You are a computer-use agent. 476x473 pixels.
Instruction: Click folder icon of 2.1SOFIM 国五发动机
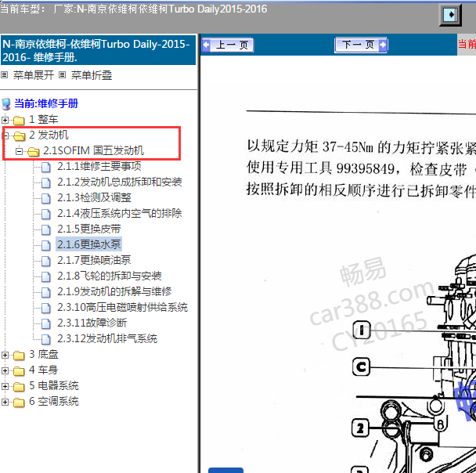click(34, 151)
